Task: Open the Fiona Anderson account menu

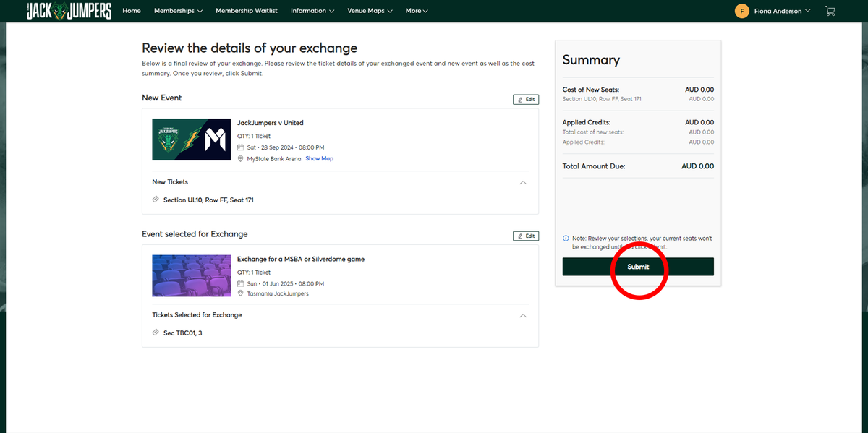Action: [x=782, y=11]
